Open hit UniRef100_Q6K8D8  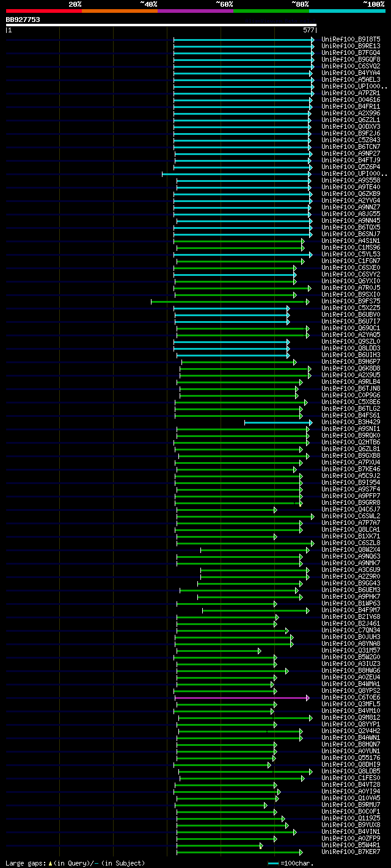351,368
